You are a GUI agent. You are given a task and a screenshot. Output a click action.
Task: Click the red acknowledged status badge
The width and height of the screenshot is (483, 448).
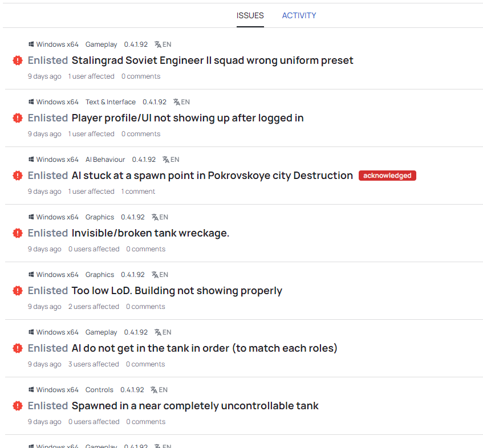point(387,176)
